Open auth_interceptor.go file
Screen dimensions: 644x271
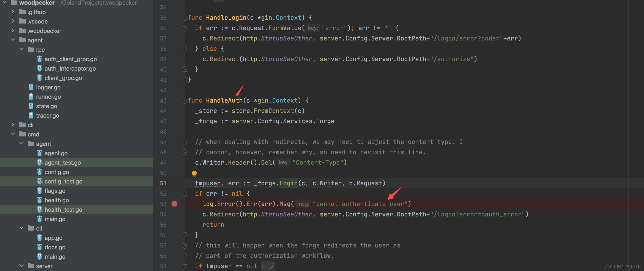click(x=70, y=68)
